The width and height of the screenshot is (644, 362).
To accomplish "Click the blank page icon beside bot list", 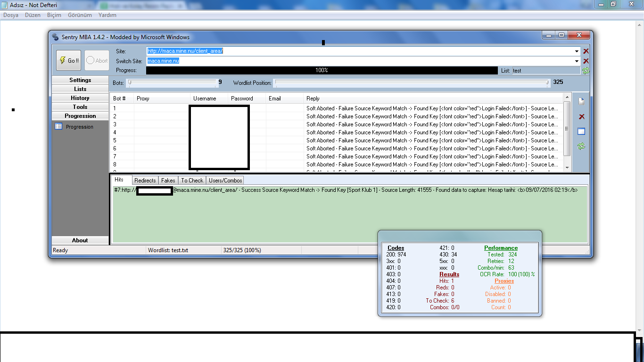I will [581, 102].
